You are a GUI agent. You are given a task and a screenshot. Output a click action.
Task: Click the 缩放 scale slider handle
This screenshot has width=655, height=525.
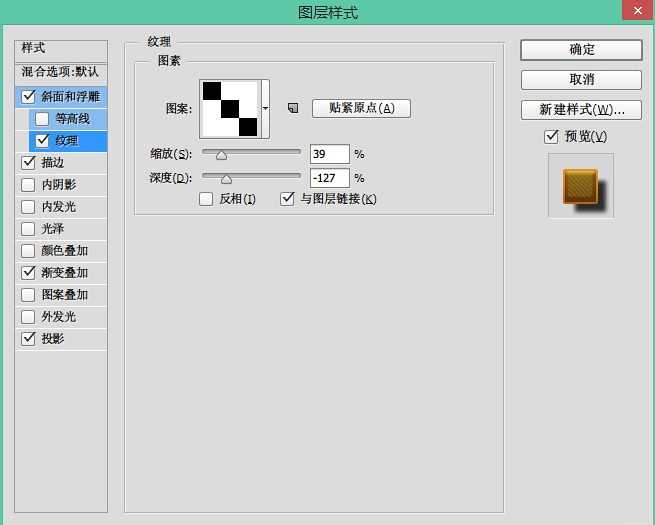tap(221, 155)
